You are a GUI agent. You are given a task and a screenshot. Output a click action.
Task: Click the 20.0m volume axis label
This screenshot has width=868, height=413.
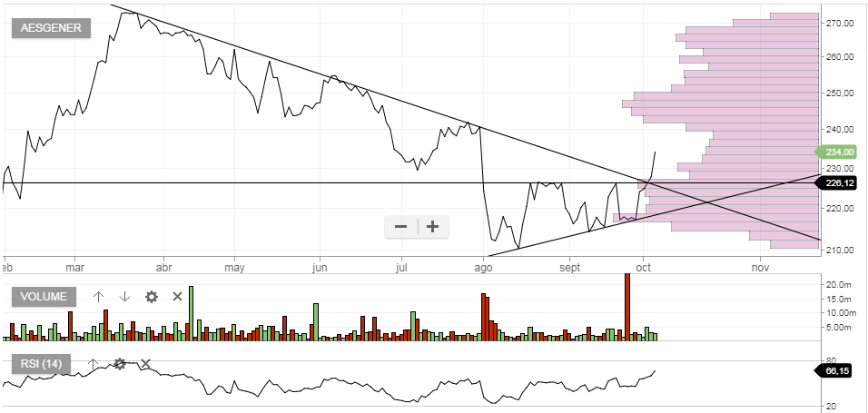[x=839, y=284]
